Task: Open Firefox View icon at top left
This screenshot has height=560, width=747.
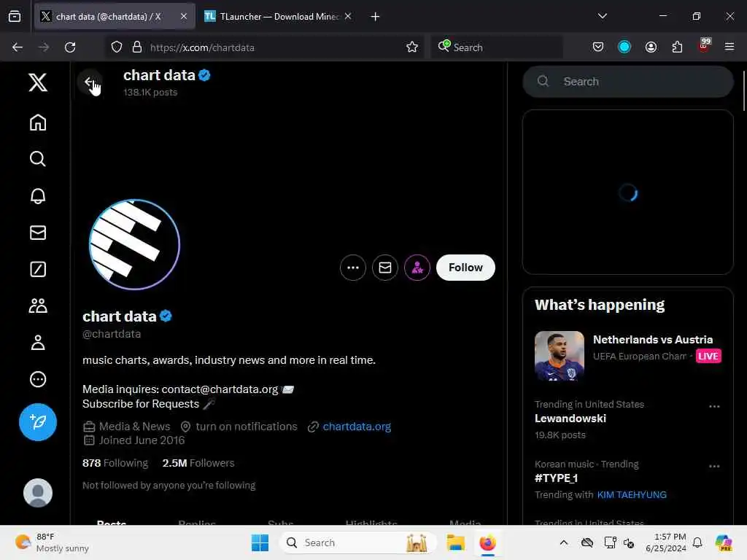Action: pos(15,16)
